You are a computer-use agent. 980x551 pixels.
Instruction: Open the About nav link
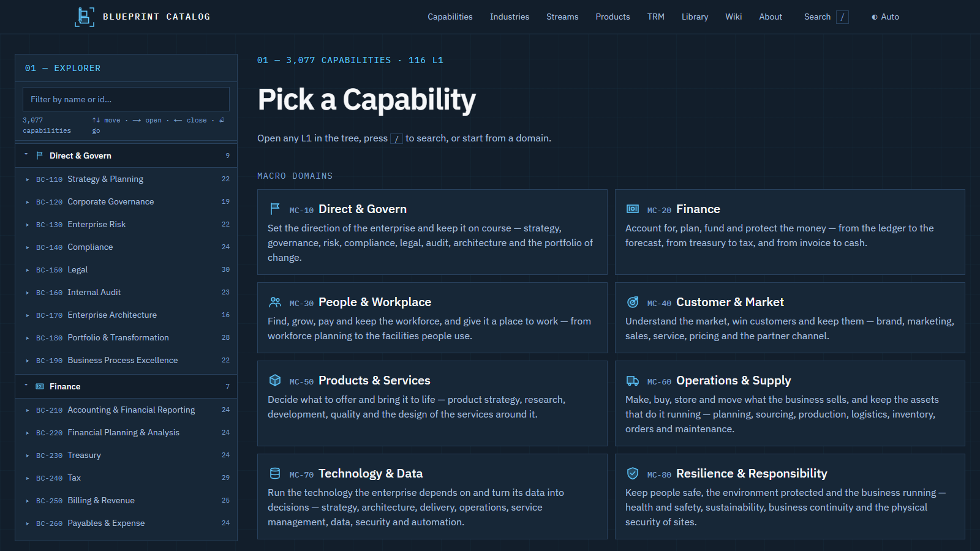point(771,17)
